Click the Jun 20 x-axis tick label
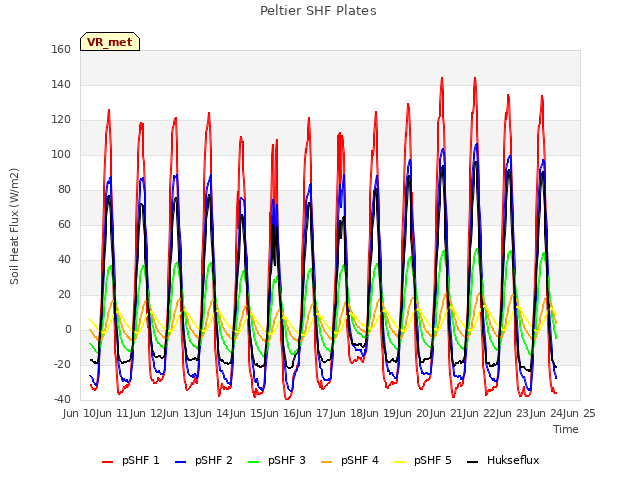The image size is (640, 480). [414, 413]
